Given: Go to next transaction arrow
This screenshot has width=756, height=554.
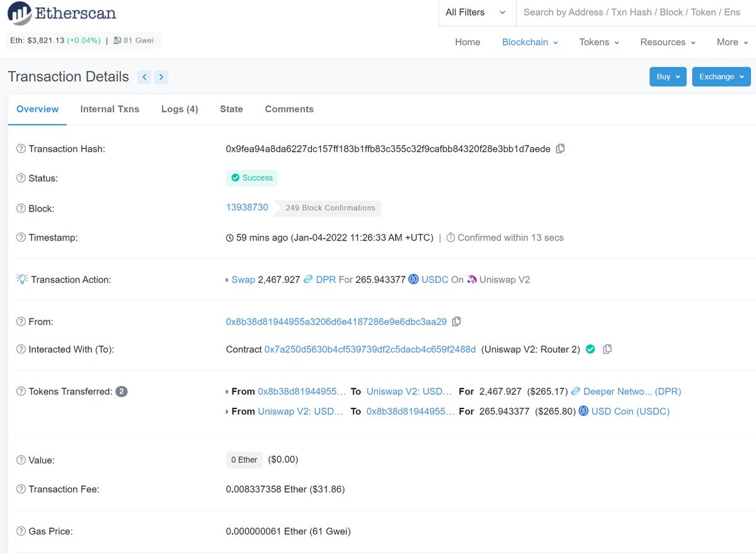Looking at the screenshot, I should [161, 77].
